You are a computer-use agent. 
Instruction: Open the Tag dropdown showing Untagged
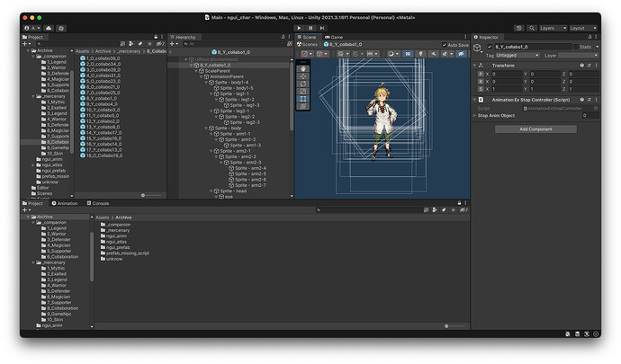[517, 56]
